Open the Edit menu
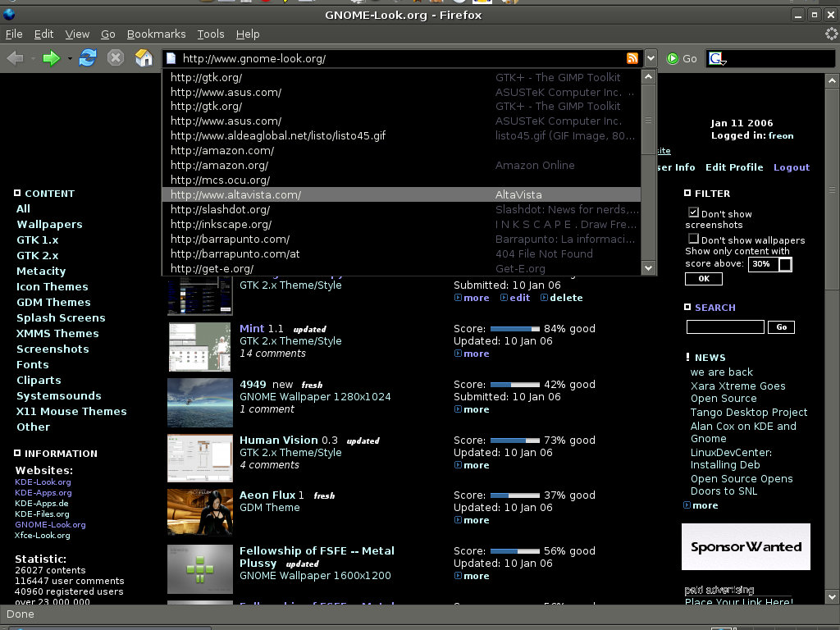The height and width of the screenshot is (630, 840). pos(44,34)
